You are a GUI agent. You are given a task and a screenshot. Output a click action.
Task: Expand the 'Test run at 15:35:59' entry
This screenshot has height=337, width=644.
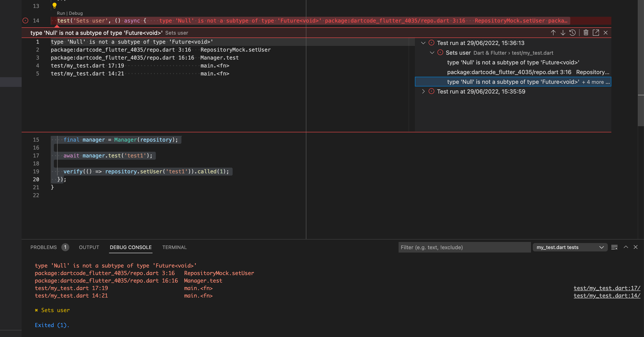pyautogui.click(x=423, y=92)
